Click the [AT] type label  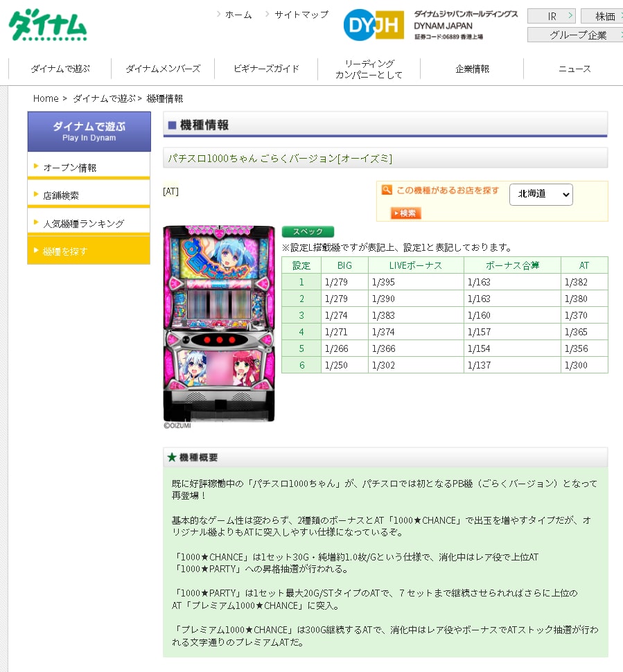(x=170, y=192)
